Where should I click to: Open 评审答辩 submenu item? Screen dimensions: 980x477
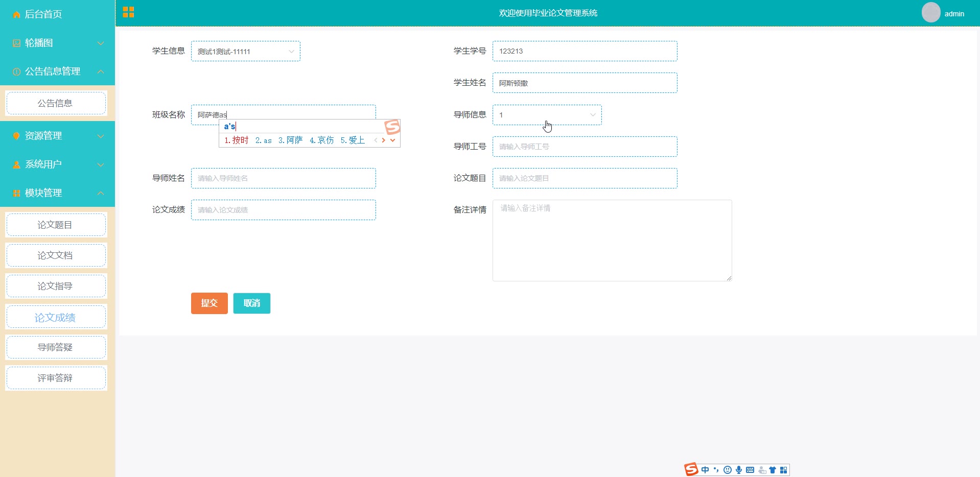tap(56, 378)
